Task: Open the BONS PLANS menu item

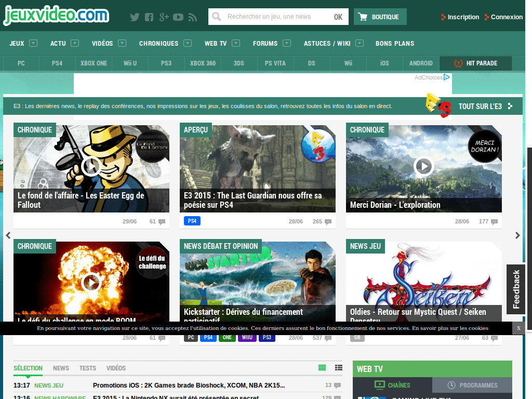Action: tap(395, 44)
